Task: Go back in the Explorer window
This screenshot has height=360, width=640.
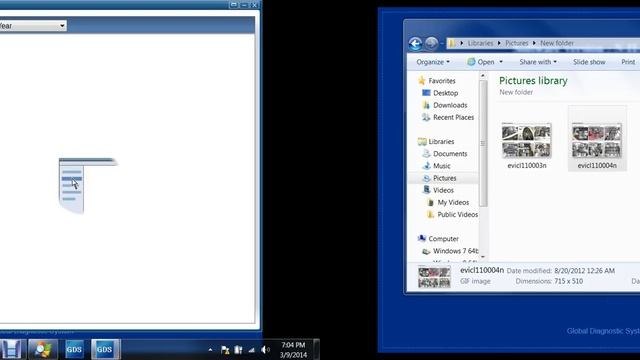Action: tap(416, 43)
